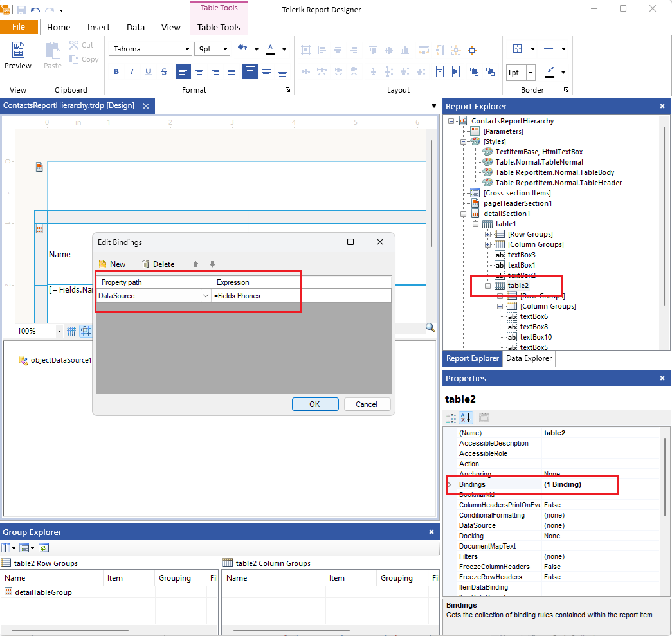
Task: Open the property pages icon
Action: click(484, 418)
